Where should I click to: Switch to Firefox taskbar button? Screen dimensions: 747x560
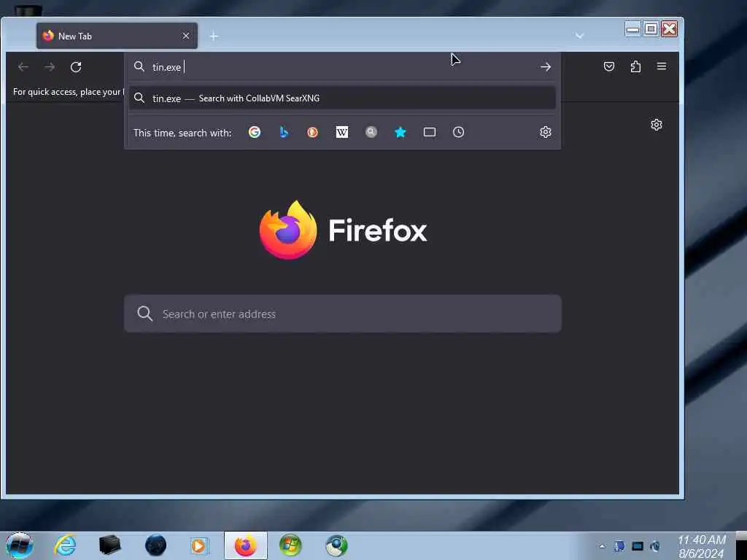[246, 545]
